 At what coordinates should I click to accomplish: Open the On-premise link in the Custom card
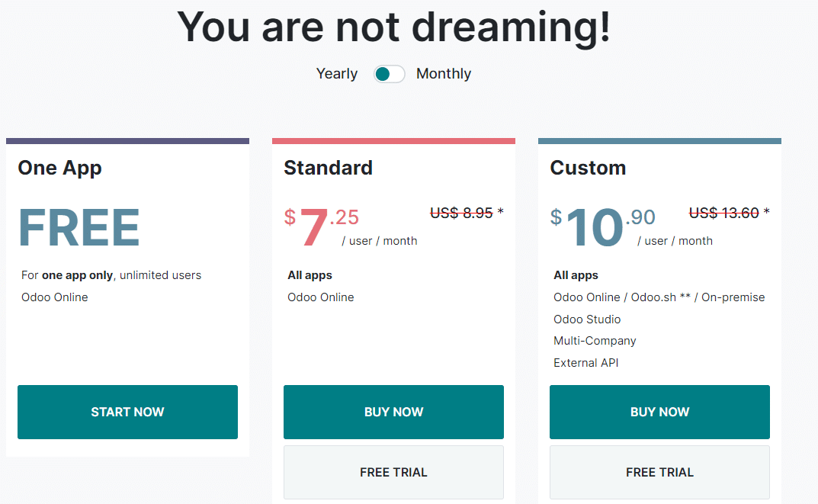pyautogui.click(x=733, y=297)
